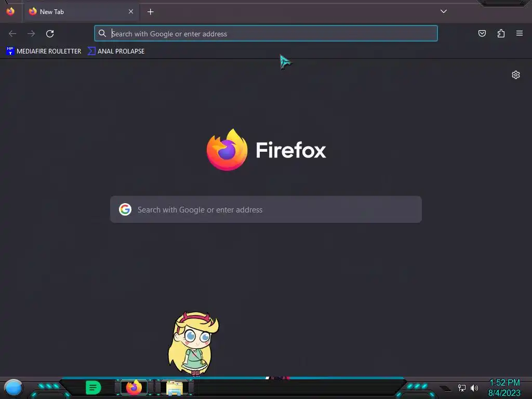The image size is (532, 399).
Task: Open the Extensions puzzle icon
Action: point(501,33)
